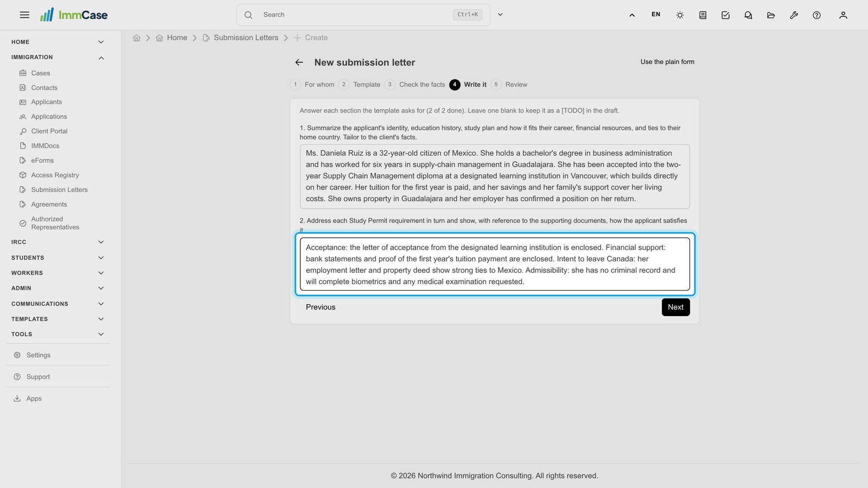Toggle the hamburger sidebar menu

(24, 15)
